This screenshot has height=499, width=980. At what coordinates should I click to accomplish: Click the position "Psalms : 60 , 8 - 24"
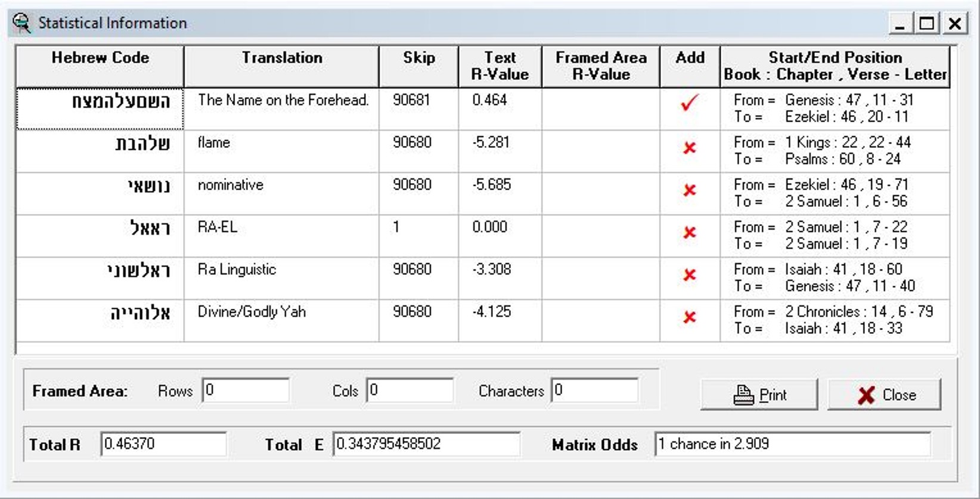[x=843, y=159]
